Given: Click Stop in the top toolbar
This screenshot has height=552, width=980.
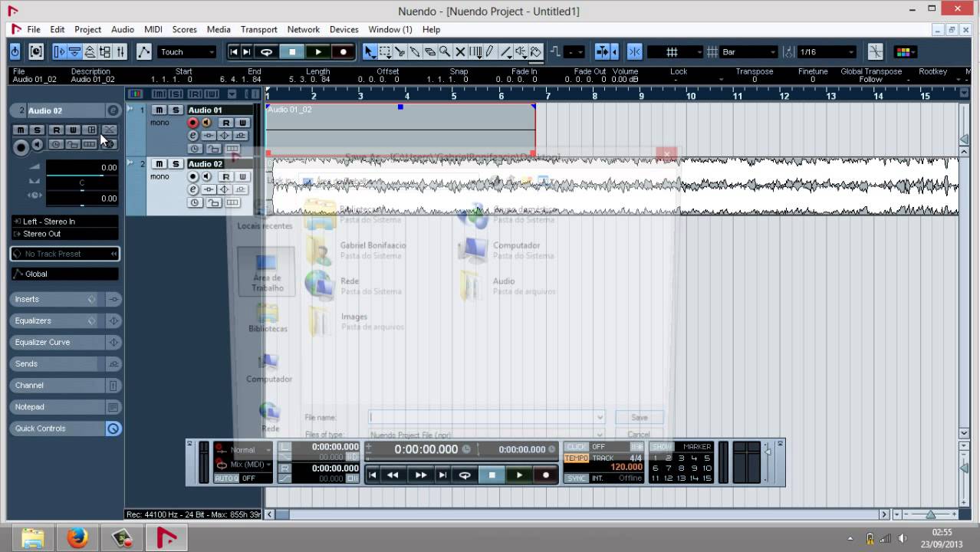Looking at the screenshot, I should click(291, 52).
